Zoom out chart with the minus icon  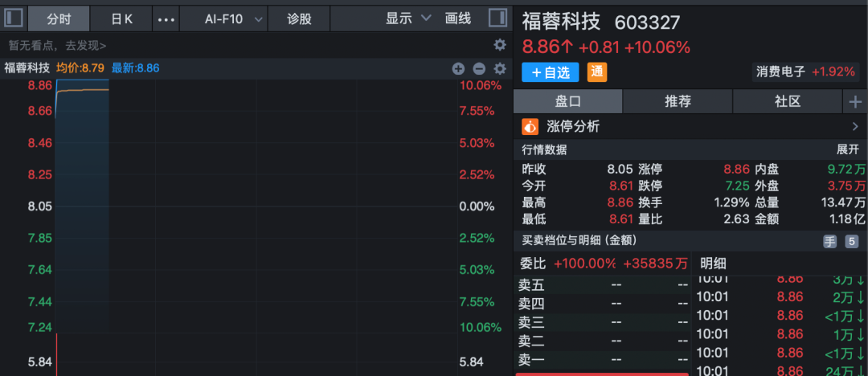pyautogui.click(x=479, y=68)
